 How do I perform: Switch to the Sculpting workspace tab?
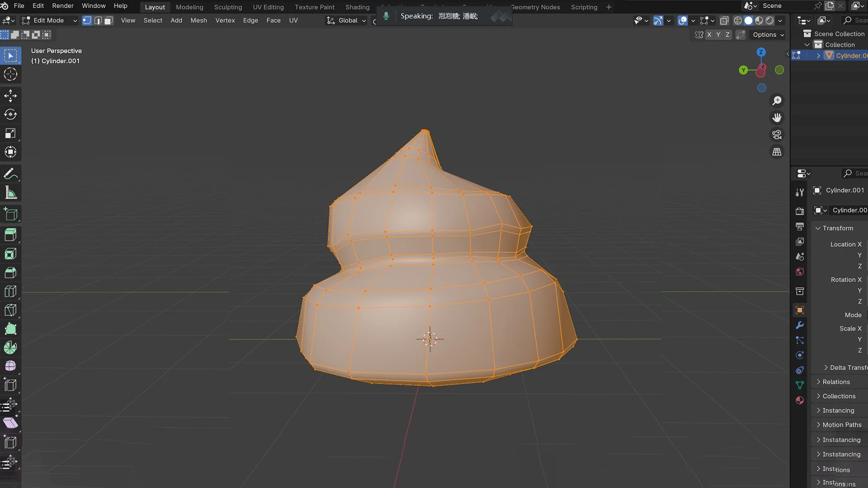[x=228, y=7]
